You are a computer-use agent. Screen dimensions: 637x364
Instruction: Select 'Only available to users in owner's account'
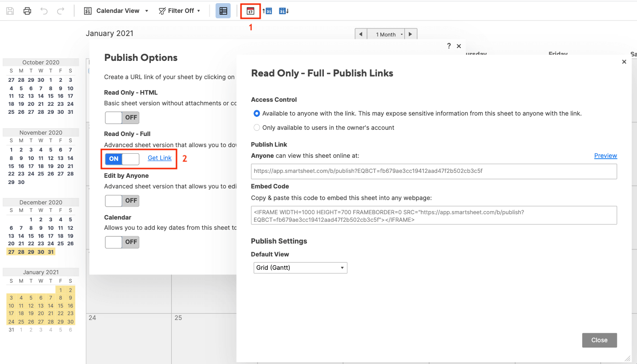pyautogui.click(x=257, y=128)
